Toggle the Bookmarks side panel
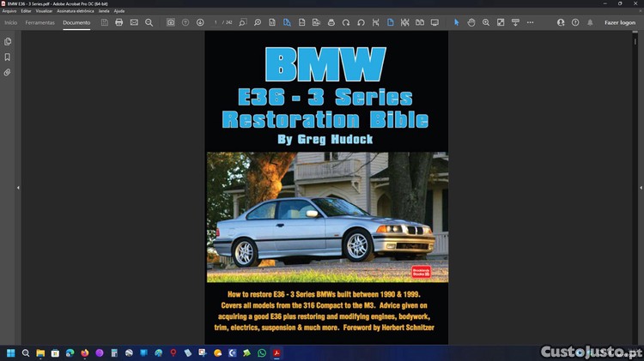Image resolution: width=644 pixels, height=361 pixels. [x=8, y=57]
